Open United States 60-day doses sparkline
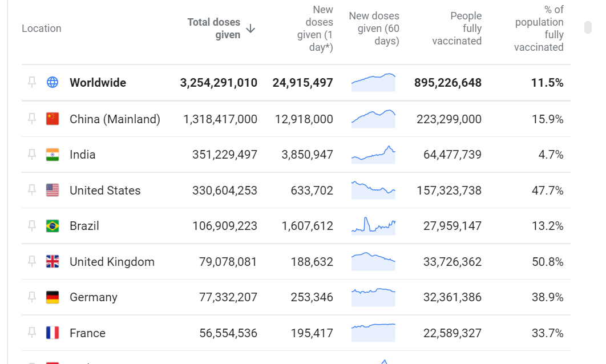This screenshot has height=364, width=606. 373,190
